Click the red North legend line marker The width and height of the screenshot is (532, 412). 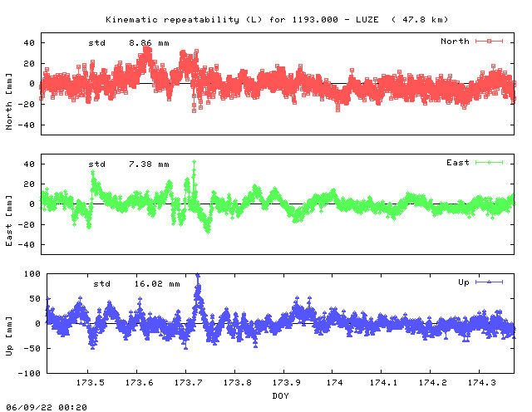coord(489,41)
